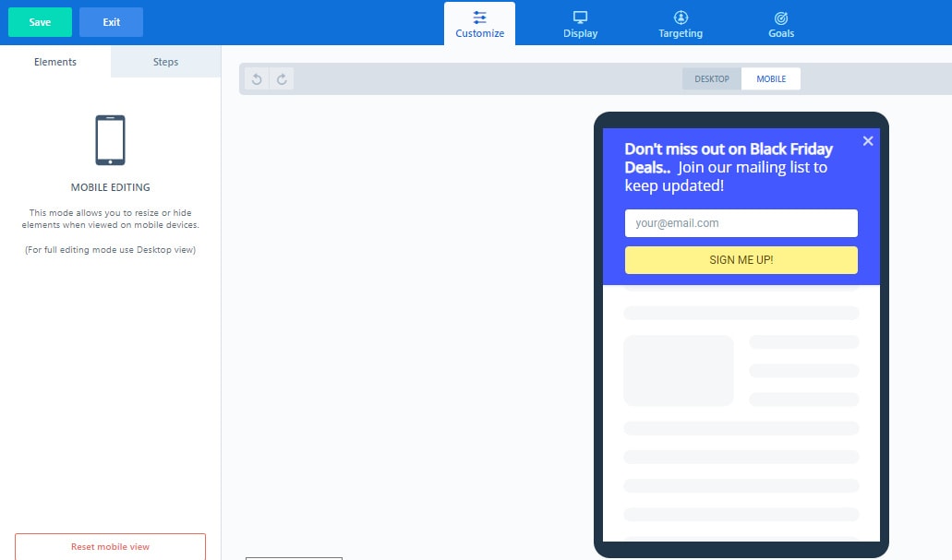Click the redo arrow icon
952x560 pixels.
(280, 78)
